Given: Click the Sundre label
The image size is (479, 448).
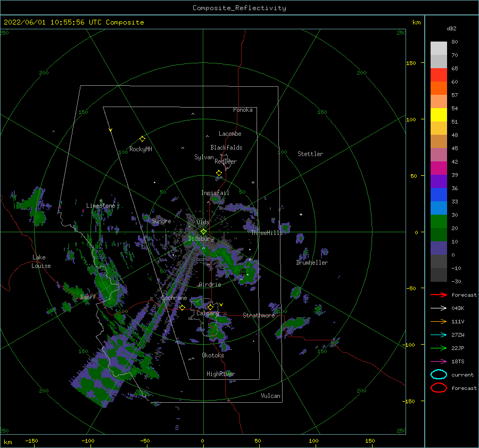Looking at the screenshot, I should click(x=161, y=221).
